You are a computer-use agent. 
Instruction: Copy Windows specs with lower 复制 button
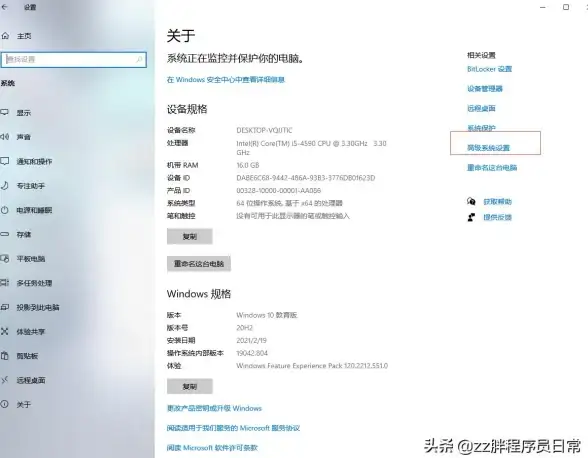click(190, 386)
